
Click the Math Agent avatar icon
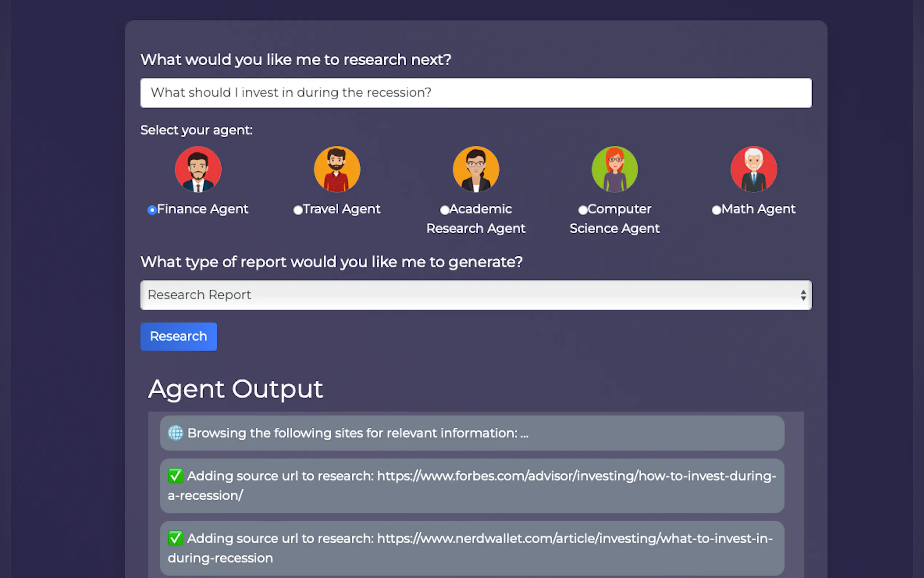[x=753, y=169]
